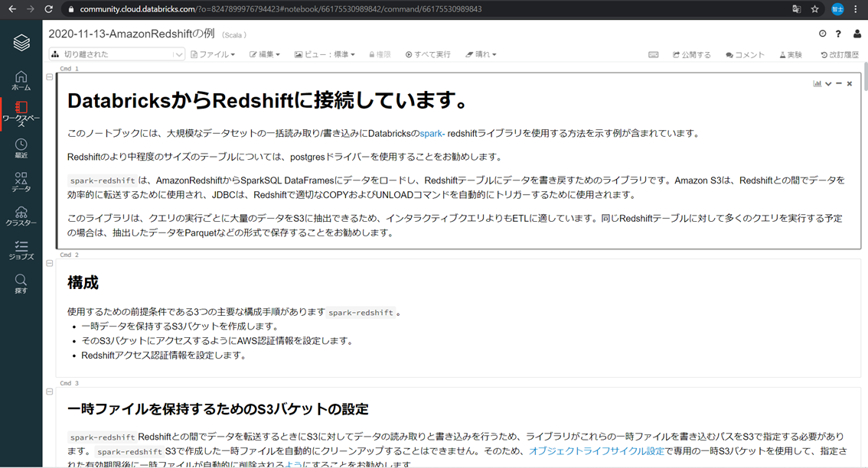Open the 編集 menu
The height and width of the screenshot is (468, 868).
coord(264,54)
